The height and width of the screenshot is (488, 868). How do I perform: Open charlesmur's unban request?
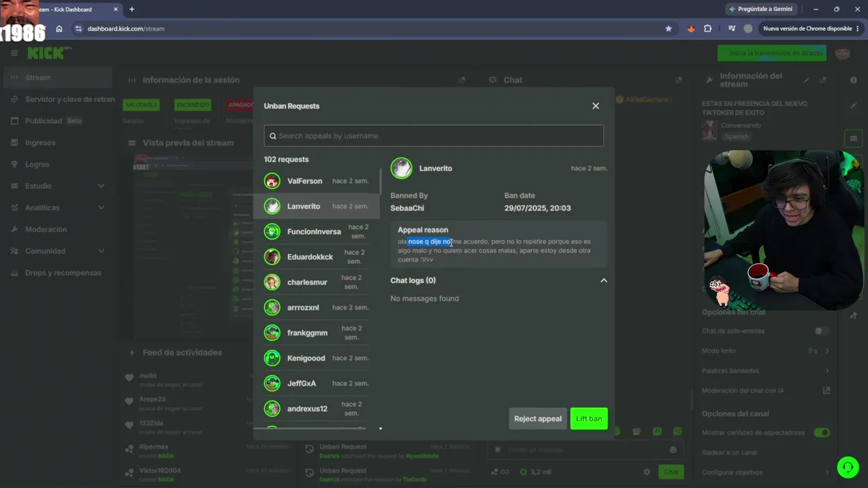(317, 282)
